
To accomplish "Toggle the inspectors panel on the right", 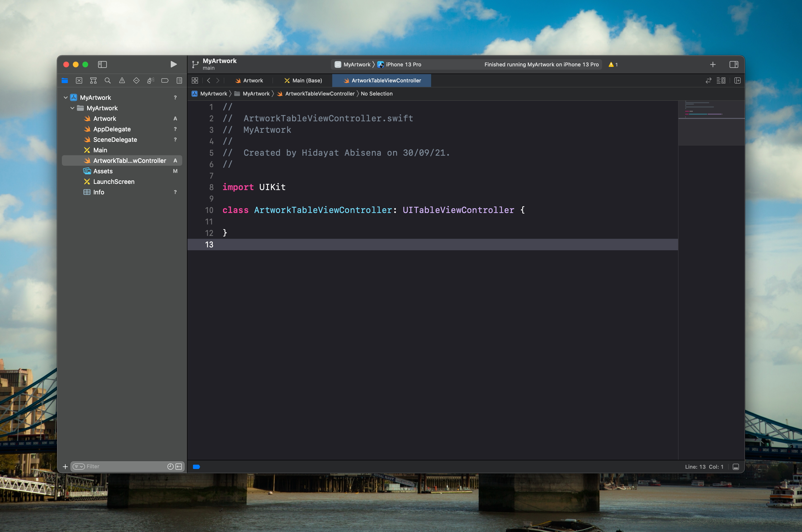I will click(x=734, y=64).
